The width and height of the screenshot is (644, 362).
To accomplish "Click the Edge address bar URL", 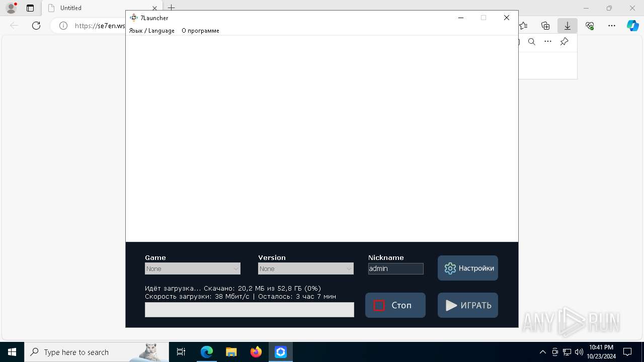I will pos(100,26).
